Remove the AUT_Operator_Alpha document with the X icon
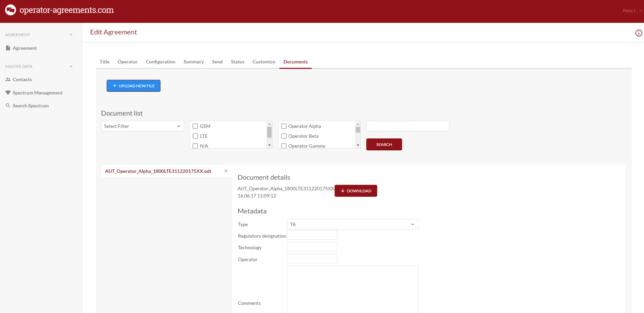 [226, 171]
